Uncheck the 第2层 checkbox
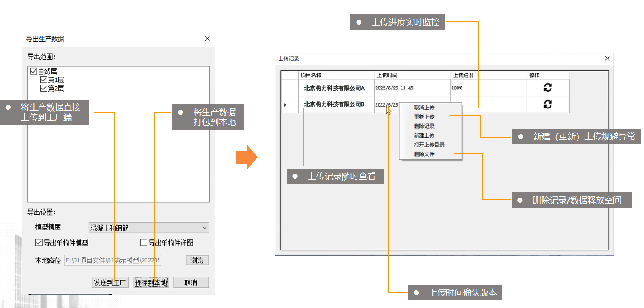This screenshot has width=644, height=308. coord(43,89)
